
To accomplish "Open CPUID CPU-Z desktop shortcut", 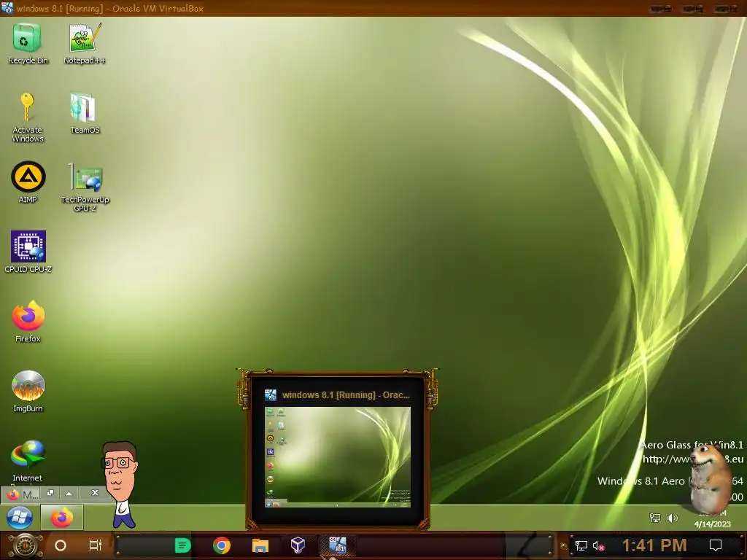I will tap(28, 252).
